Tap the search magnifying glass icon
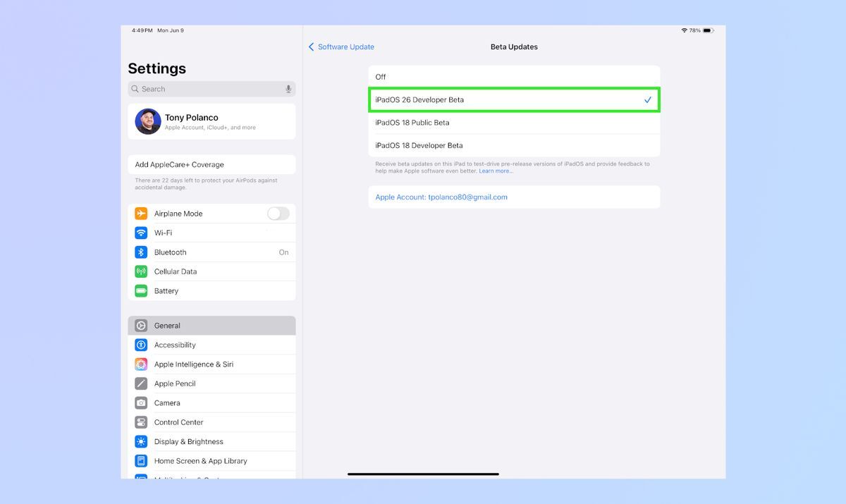This screenshot has height=504, width=846. (135, 89)
